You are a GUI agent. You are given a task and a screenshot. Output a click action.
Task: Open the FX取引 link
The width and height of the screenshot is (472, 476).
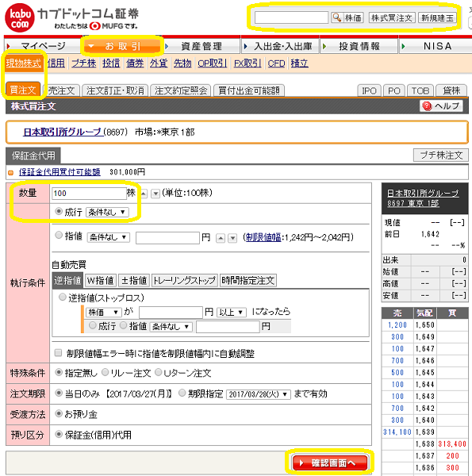coord(248,63)
